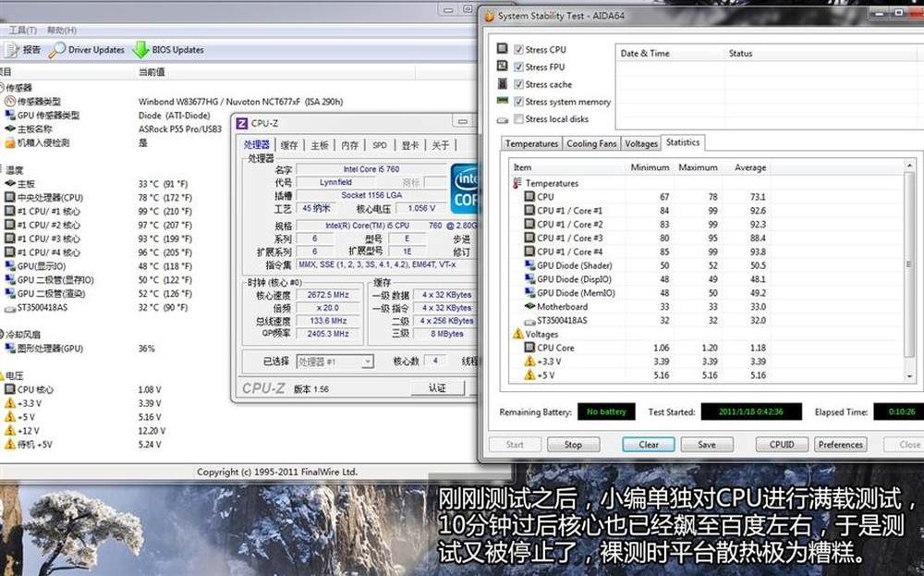Uncheck Stress system memory checkbox

(x=518, y=102)
